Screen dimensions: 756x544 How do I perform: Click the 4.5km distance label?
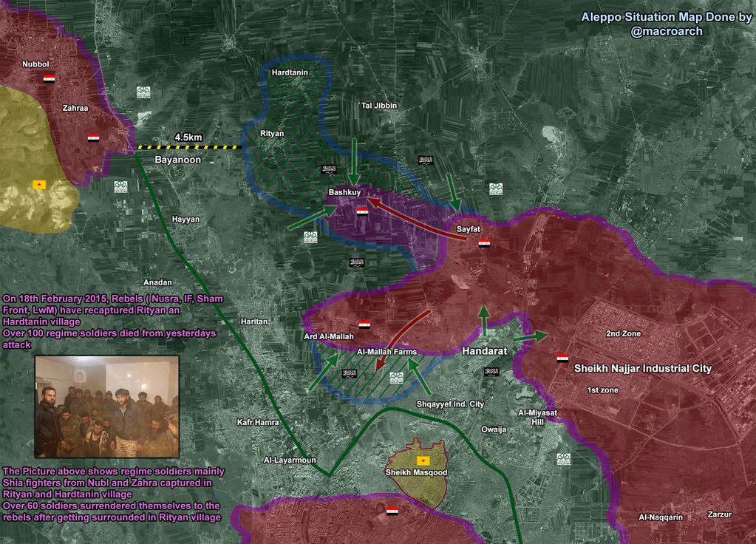(188, 137)
